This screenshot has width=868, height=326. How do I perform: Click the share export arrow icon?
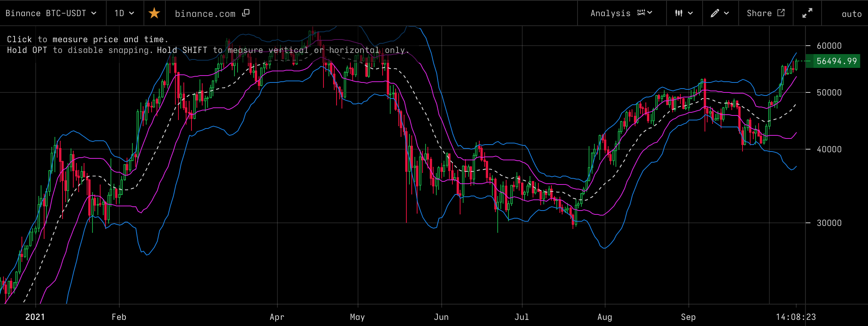(x=781, y=13)
